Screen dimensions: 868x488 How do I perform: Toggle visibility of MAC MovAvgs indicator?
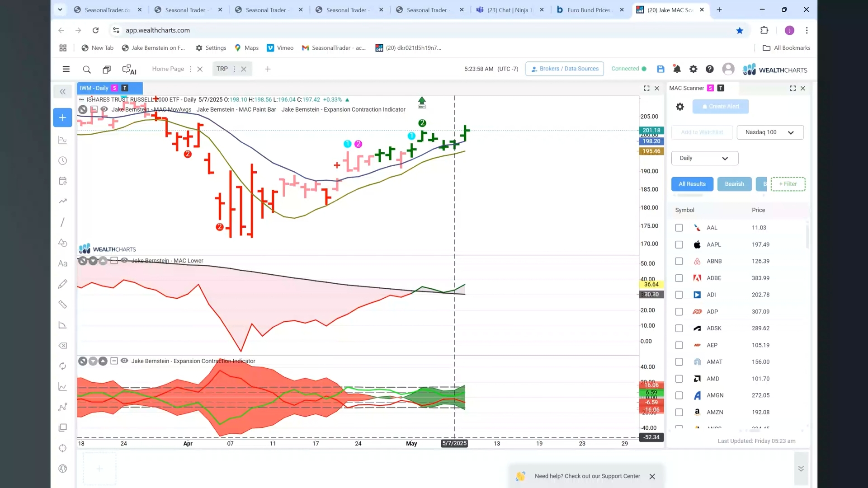[x=104, y=109]
